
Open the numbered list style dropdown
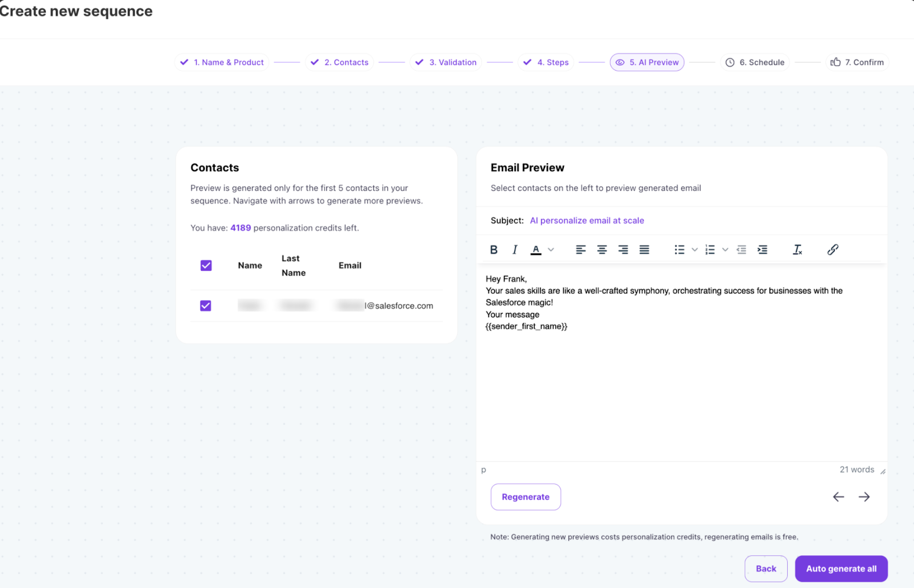click(725, 249)
